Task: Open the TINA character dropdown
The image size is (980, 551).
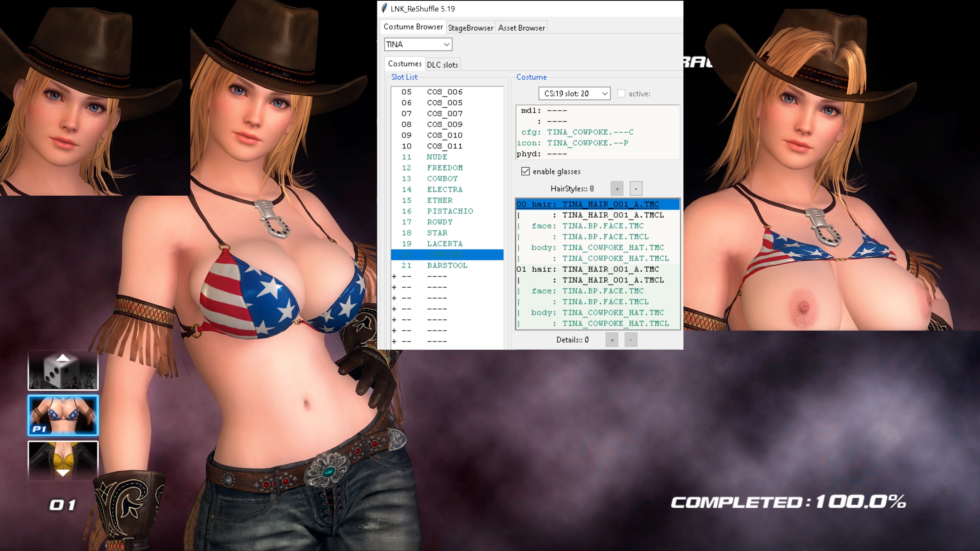Action: coord(418,44)
